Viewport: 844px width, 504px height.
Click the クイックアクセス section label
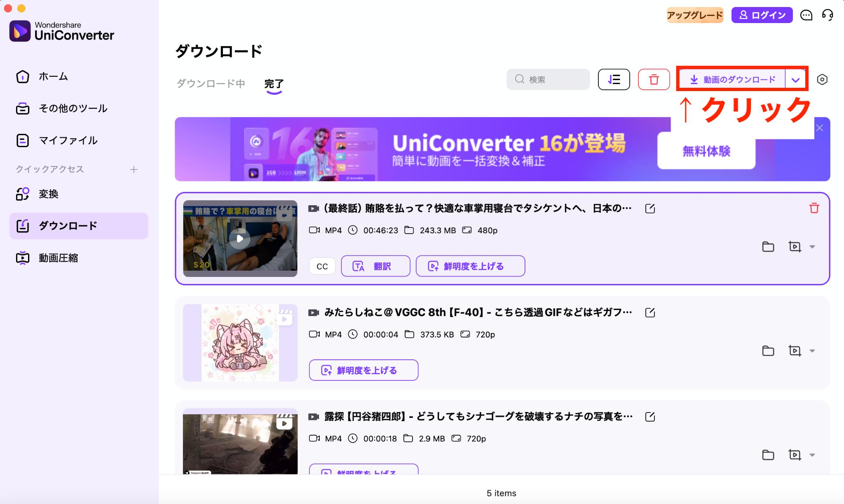pos(49,169)
